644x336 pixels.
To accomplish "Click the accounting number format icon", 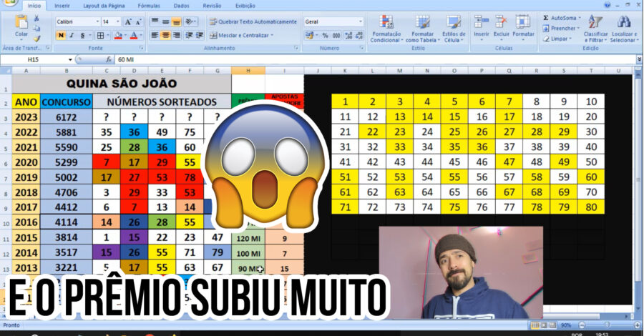I will point(309,36).
